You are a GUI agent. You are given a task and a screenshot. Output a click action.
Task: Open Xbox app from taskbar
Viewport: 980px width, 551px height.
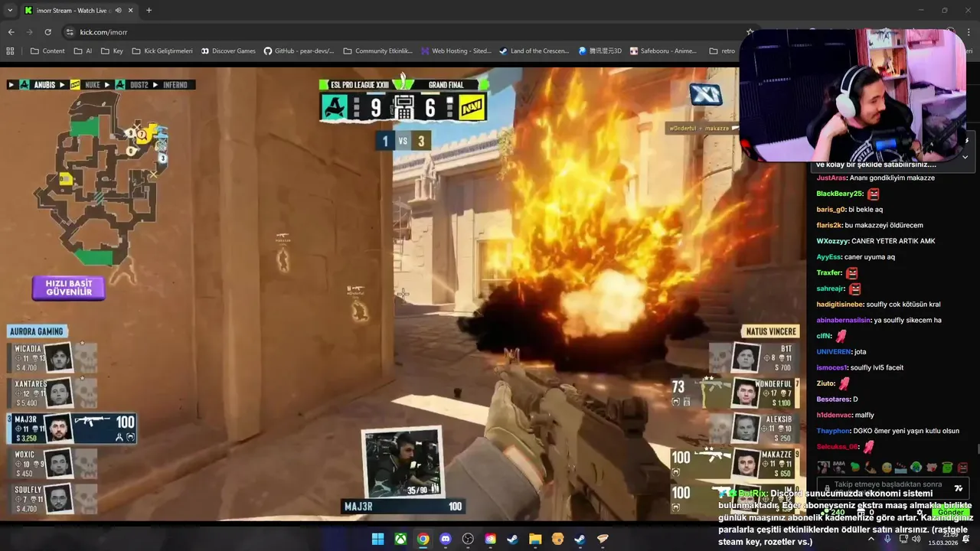(x=400, y=539)
